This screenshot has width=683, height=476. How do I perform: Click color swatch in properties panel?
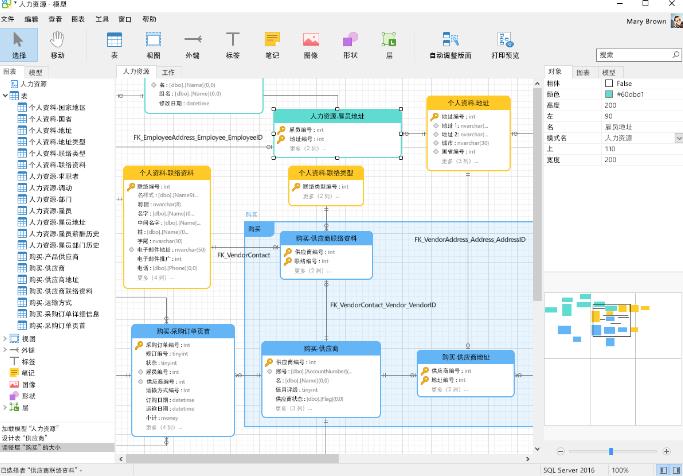pyautogui.click(x=609, y=94)
